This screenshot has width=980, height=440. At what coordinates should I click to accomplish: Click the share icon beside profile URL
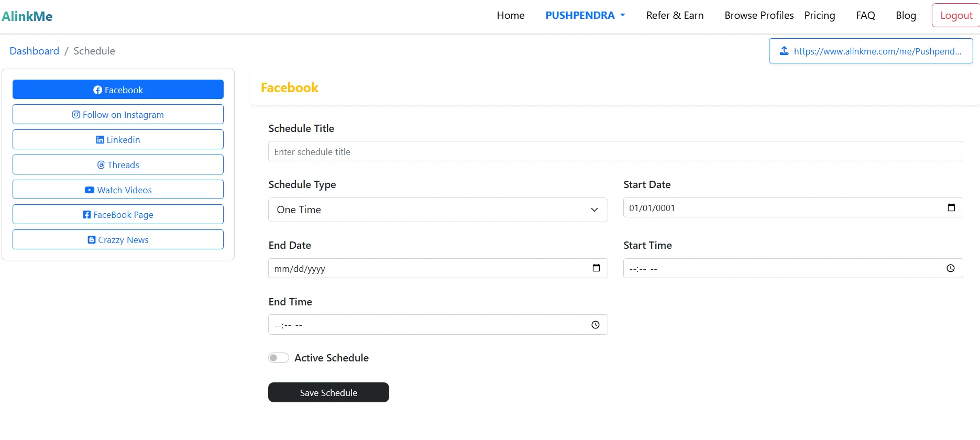pyautogui.click(x=784, y=51)
